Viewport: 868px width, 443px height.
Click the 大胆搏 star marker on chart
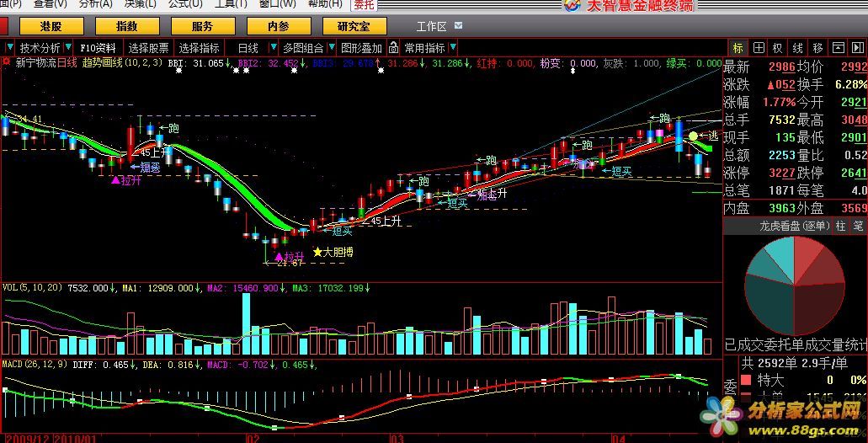point(317,252)
